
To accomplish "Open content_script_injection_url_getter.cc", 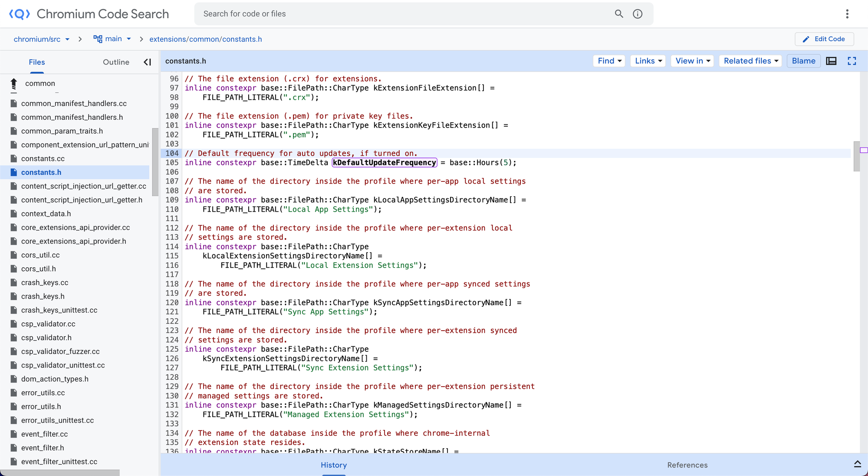I will click(x=84, y=186).
